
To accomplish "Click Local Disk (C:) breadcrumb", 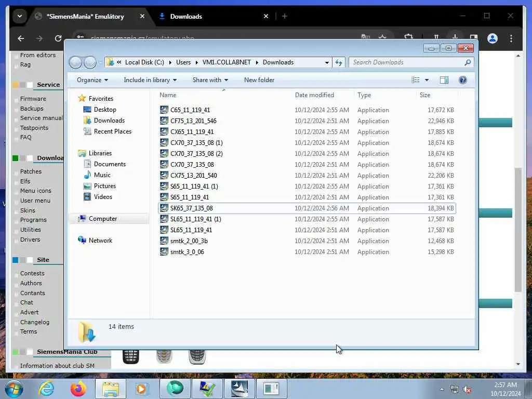I will click(144, 62).
